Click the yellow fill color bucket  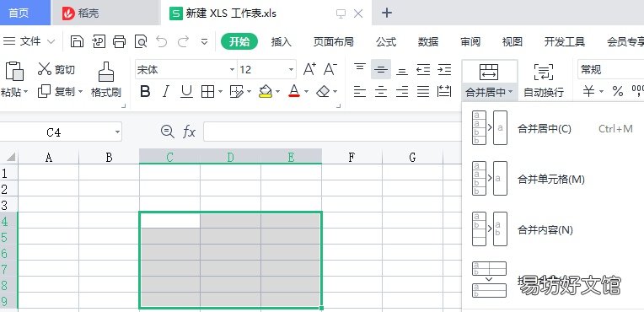(266, 91)
